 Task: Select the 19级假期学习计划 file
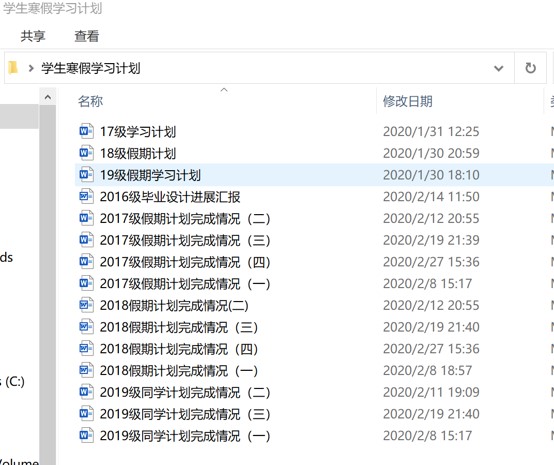tap(314, 175)
